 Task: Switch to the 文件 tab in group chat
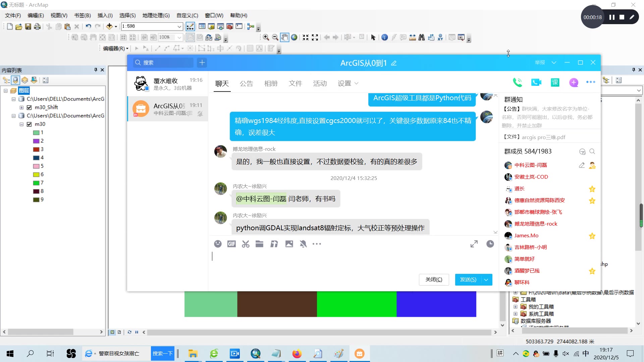295,83
